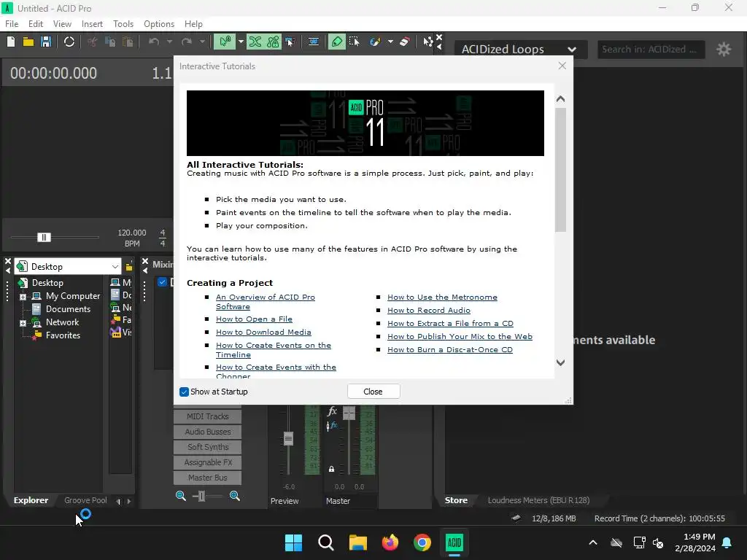Toggle the Automatic Crossfades icon

tap(255, 42)
